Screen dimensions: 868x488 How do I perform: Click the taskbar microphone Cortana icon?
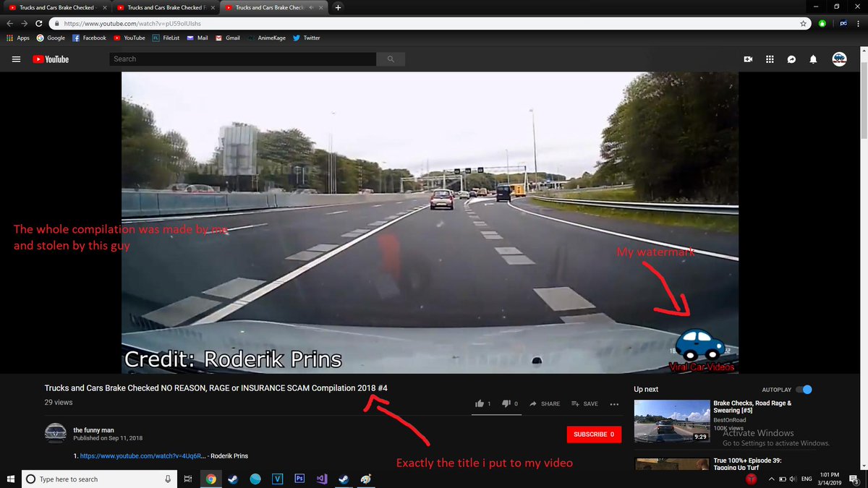(168, 479)
